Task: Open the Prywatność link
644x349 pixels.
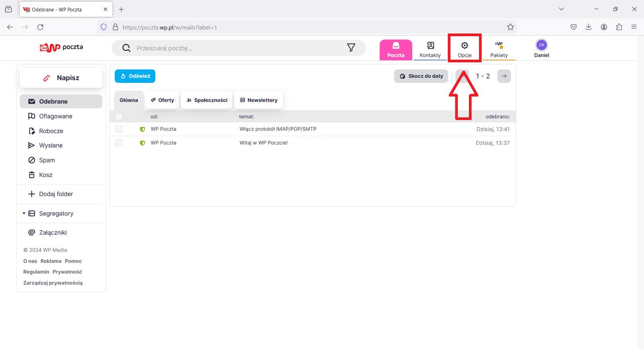Action: 67,272
